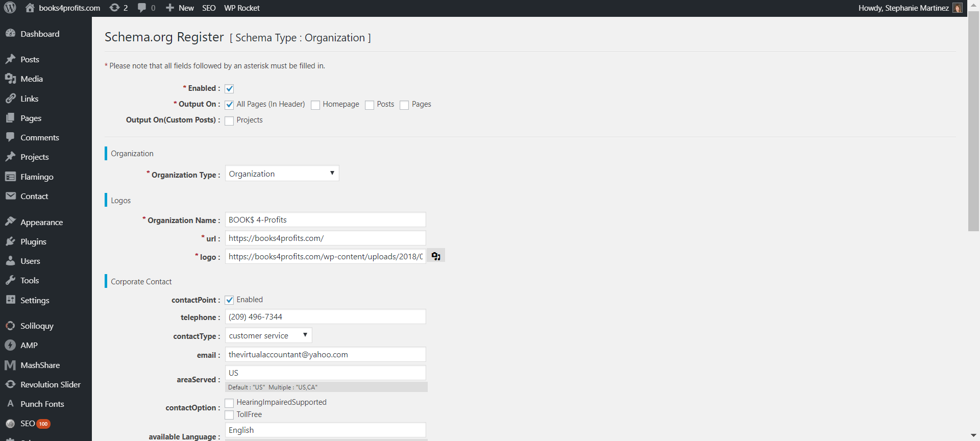This screenshot has height=441, width=980.
Task: Click the Appearance paintbrush icon
Action: point(10,222)
